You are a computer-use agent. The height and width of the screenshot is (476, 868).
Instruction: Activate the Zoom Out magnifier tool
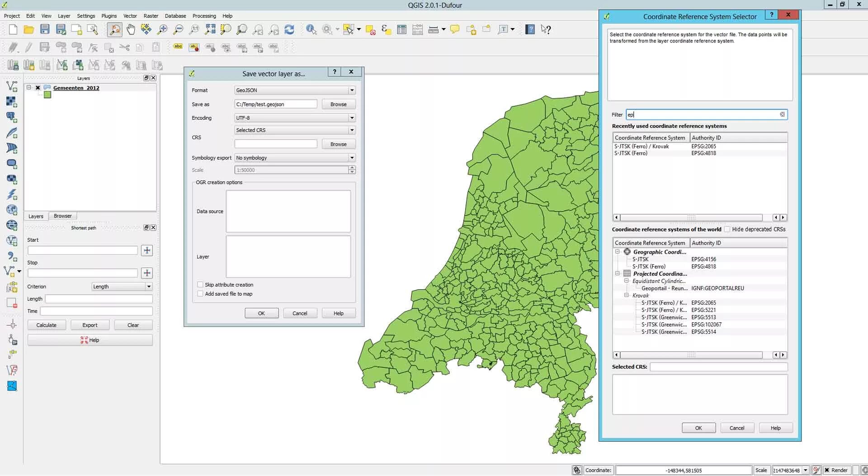tap(178, 30)
